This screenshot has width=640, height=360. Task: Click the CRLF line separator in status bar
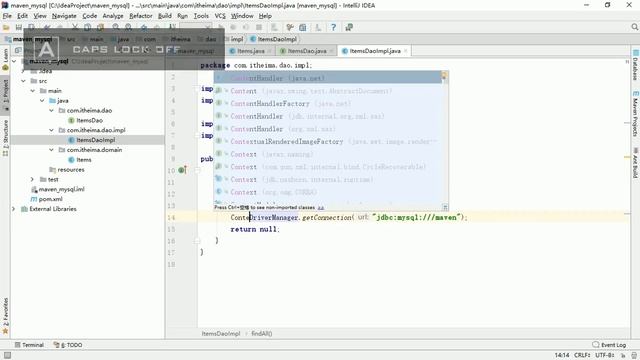pyautogui.click(x=582, y=355)
